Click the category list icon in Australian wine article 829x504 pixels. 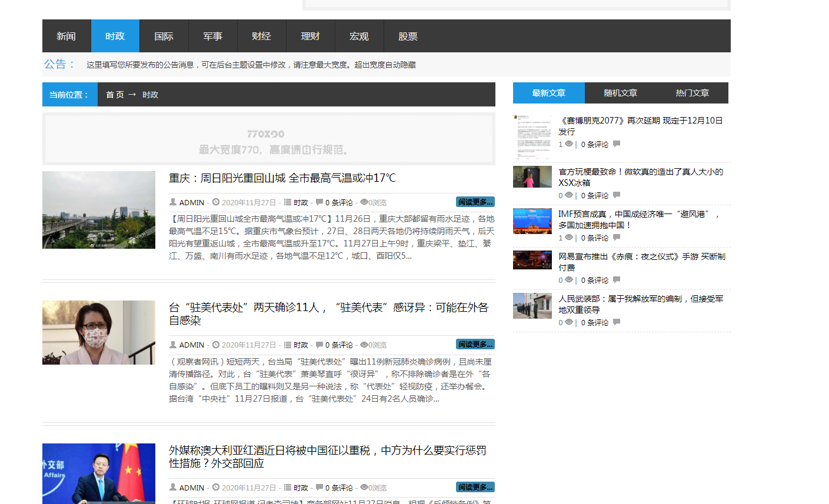click(288, 488)
